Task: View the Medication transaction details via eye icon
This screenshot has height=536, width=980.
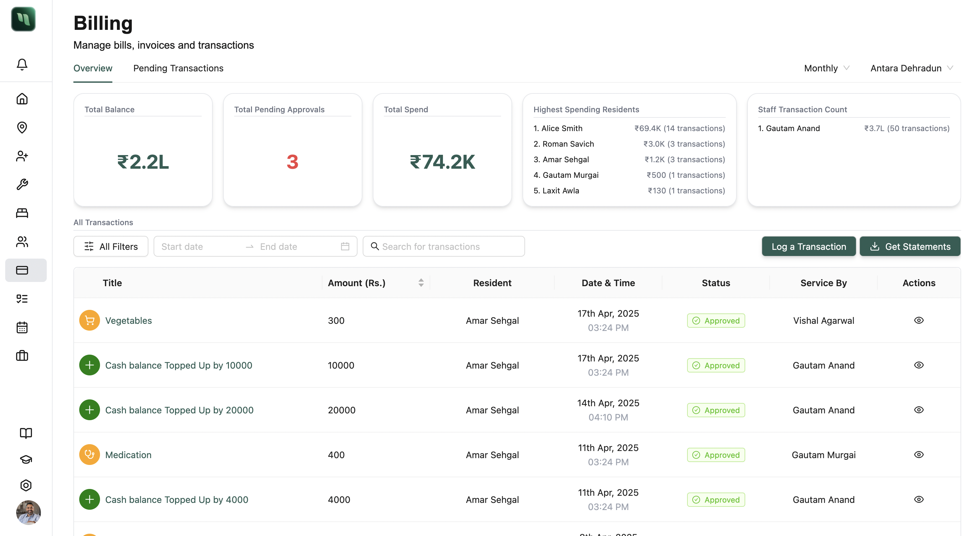Action: click(919, 454)
